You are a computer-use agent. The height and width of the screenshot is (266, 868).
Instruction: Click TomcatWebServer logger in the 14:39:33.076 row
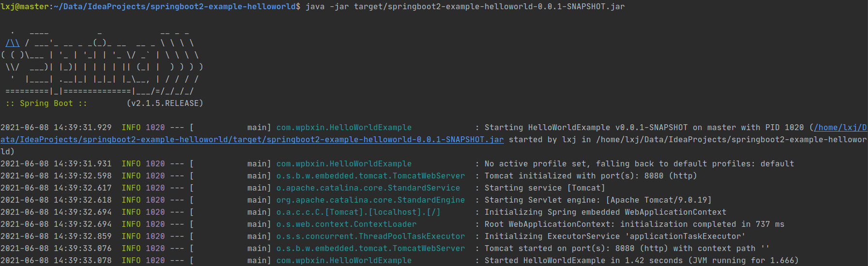pos(371,249)
